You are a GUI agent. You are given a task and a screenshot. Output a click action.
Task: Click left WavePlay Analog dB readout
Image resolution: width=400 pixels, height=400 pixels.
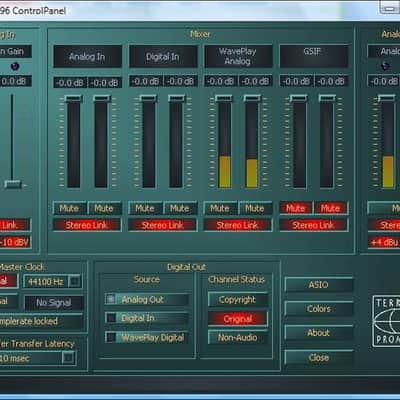click(221, 81)
